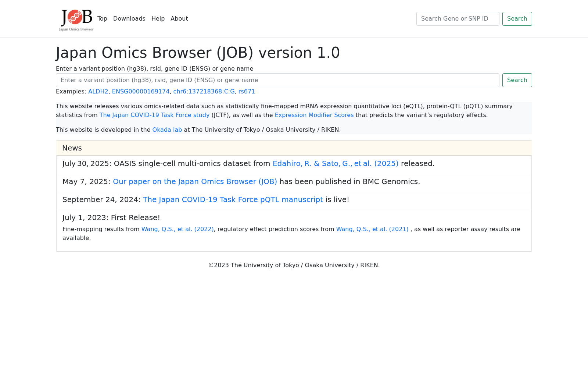Click the News panel header

[x=294, y=148]
